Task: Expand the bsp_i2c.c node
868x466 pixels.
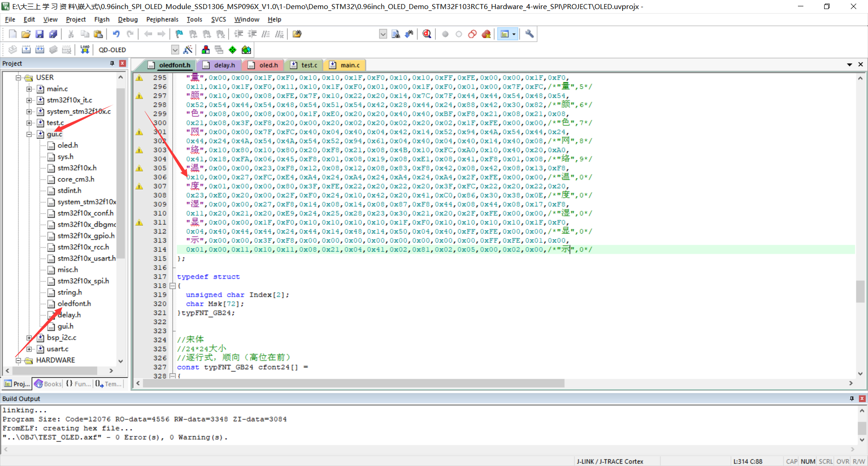Action: point(29,338)
